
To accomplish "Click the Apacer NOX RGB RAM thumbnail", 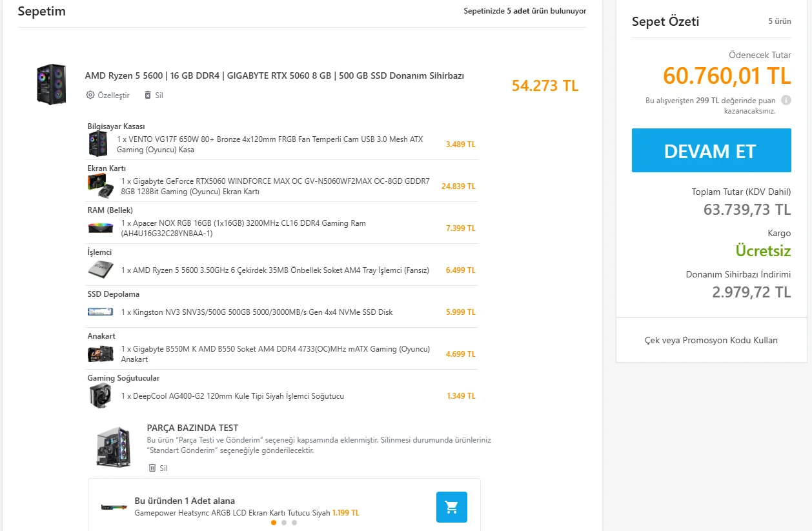I will point(101,228).
